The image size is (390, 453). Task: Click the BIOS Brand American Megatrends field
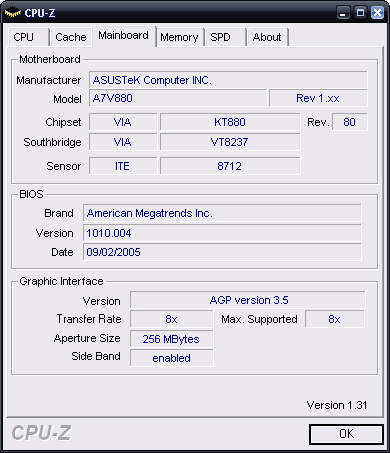pos(222,213)
